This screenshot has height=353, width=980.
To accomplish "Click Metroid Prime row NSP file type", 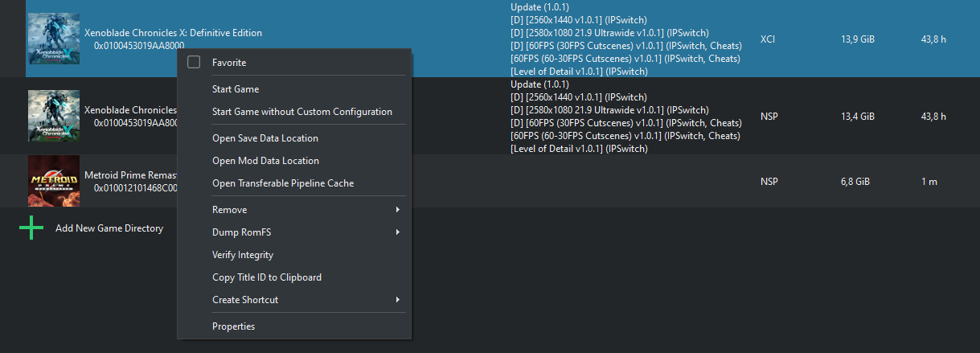I will 769,182.
